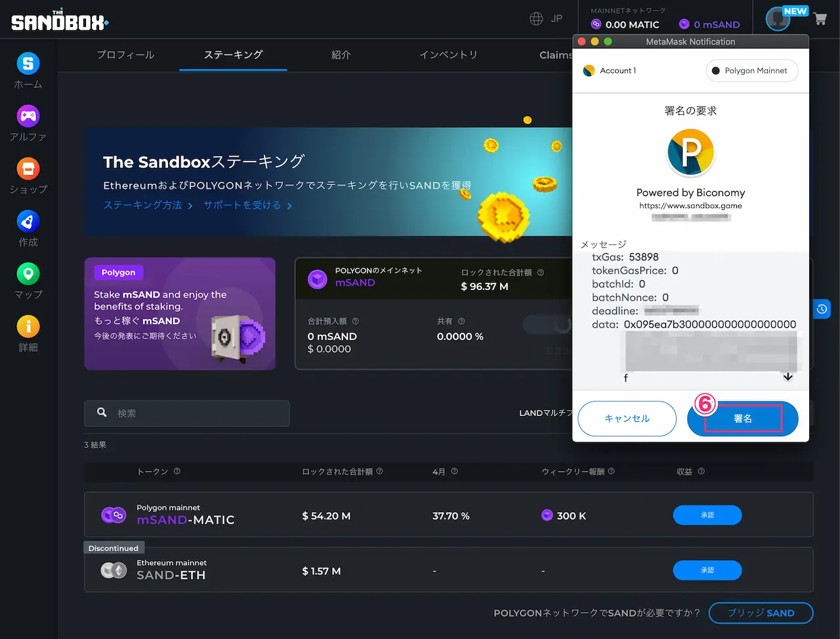Click the help icon beside 共有

coord(461,321)
